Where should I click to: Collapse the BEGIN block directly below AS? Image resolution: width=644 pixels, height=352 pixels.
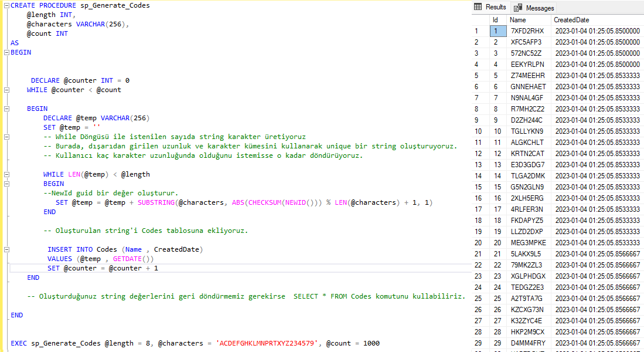[6, 52]
